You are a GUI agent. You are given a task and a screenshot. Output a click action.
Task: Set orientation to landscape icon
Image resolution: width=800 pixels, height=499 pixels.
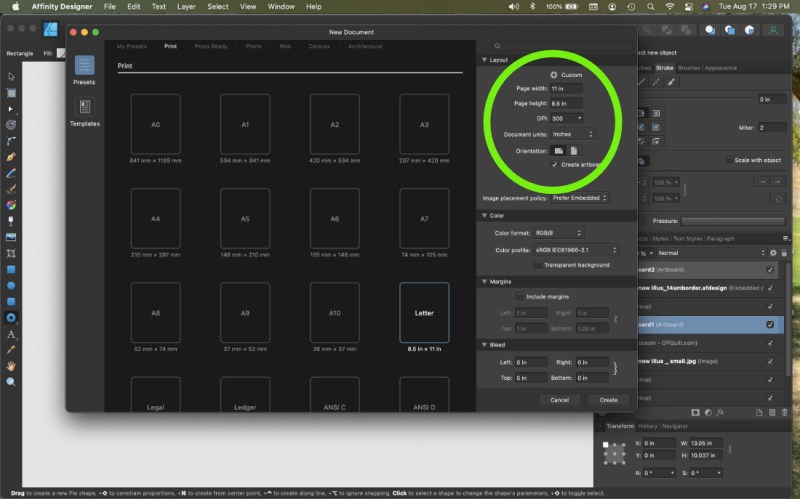tap(558, 150)
